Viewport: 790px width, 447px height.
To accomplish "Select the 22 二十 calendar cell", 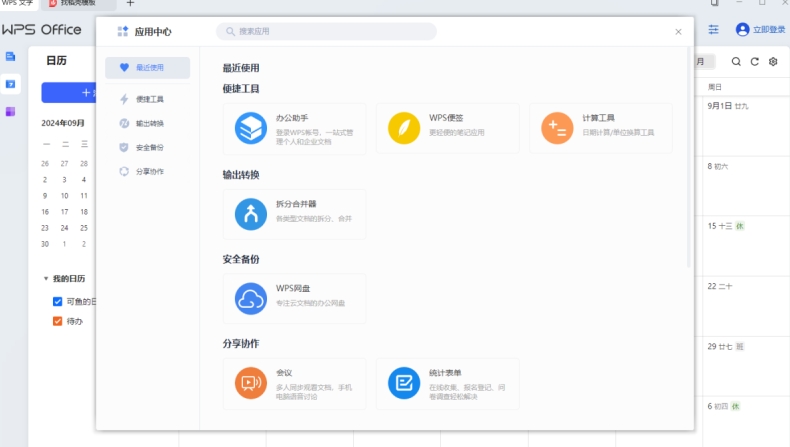I will click(x=746, y=306).
